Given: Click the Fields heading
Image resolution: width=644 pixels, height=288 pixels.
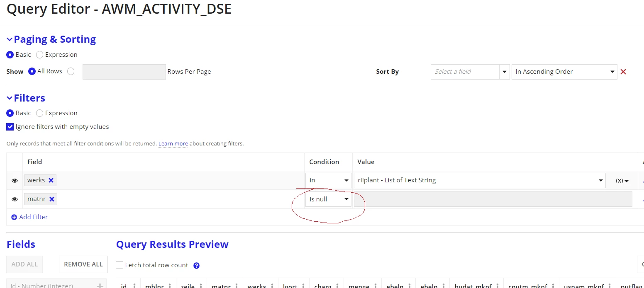Looking at the screenshot, I should pos(21,244).
